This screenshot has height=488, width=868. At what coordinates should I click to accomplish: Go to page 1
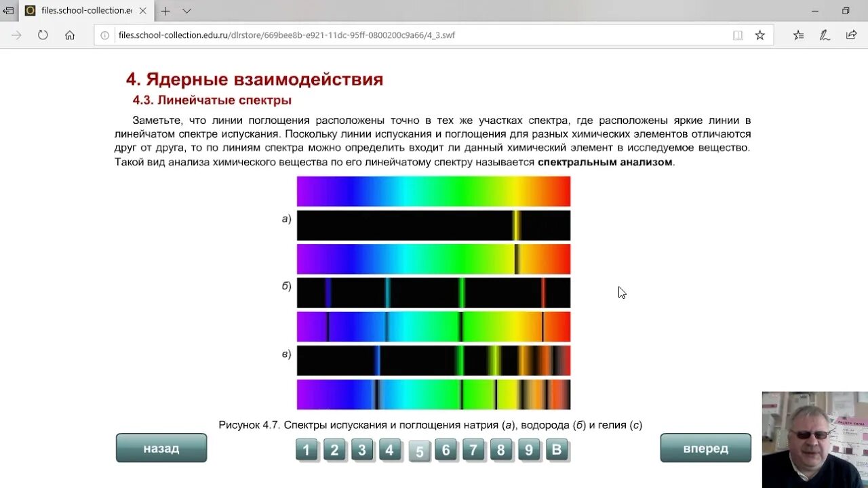tap(307, 450)
